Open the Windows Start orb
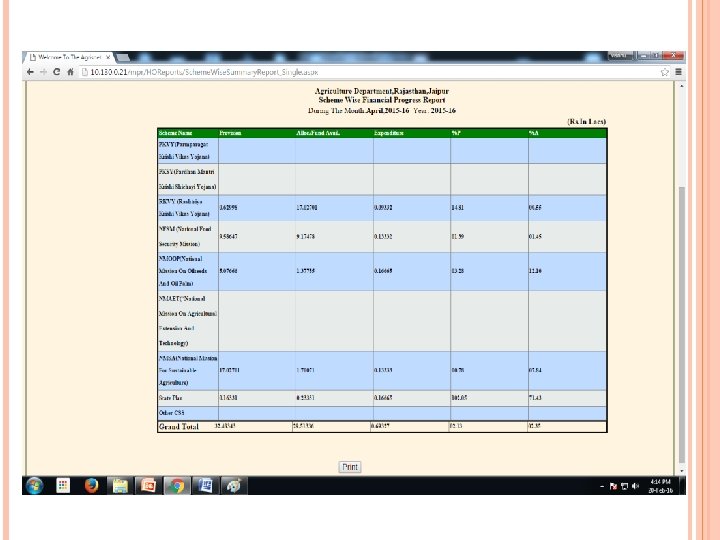The width and height of the screenshot is (720, 540). [34, 485]
